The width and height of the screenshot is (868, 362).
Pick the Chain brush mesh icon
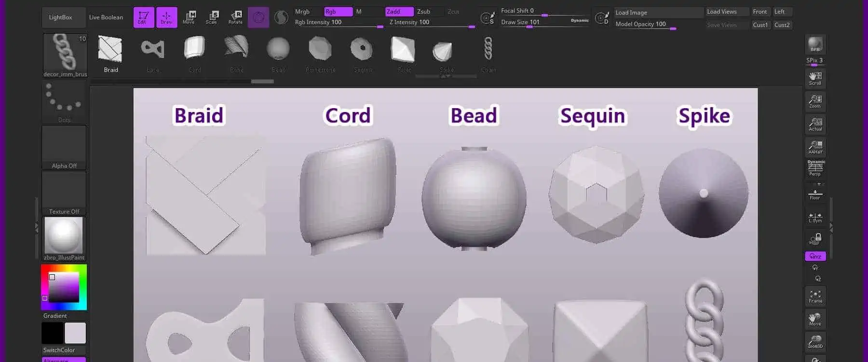[x=488, y=52]
